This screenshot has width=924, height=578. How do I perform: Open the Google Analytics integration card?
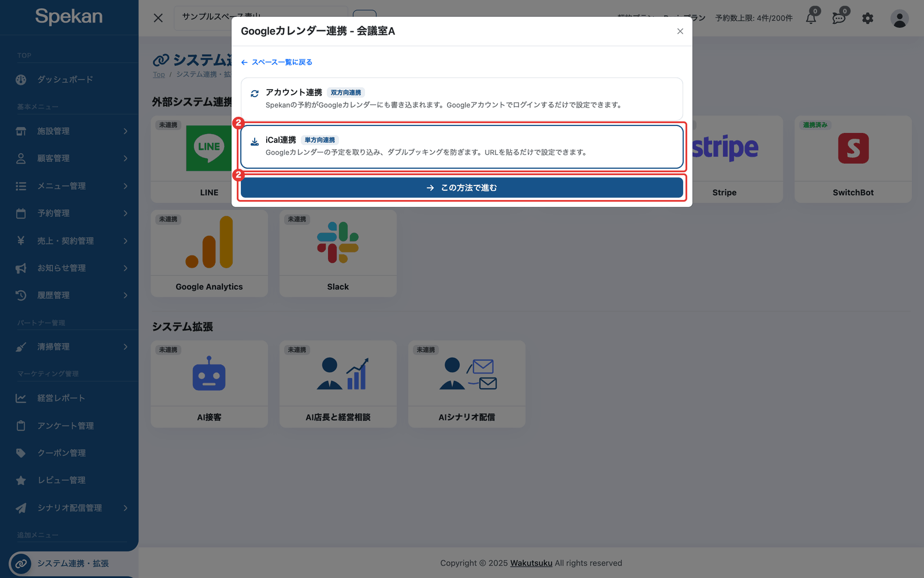tap(209, 254)
